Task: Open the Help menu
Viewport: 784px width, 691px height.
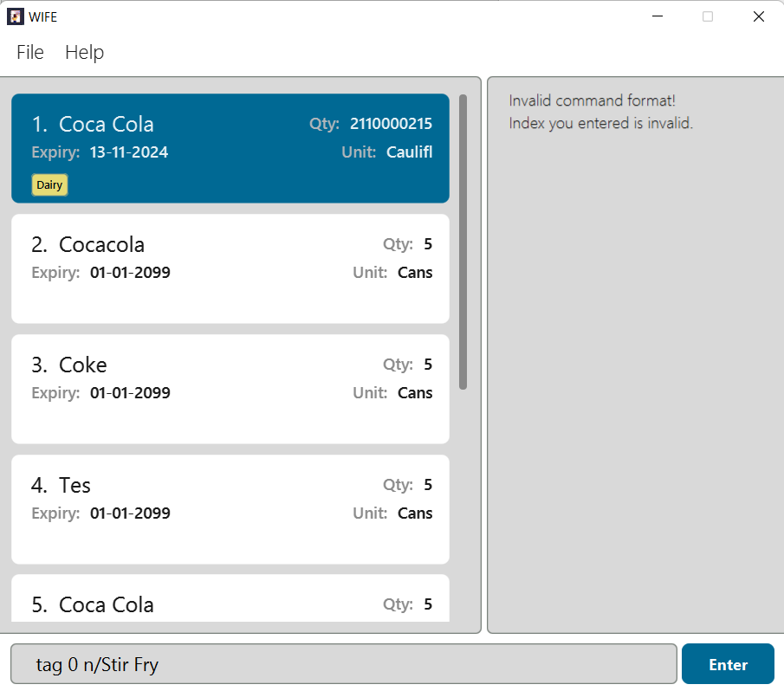Action: (x=85, y=52)
